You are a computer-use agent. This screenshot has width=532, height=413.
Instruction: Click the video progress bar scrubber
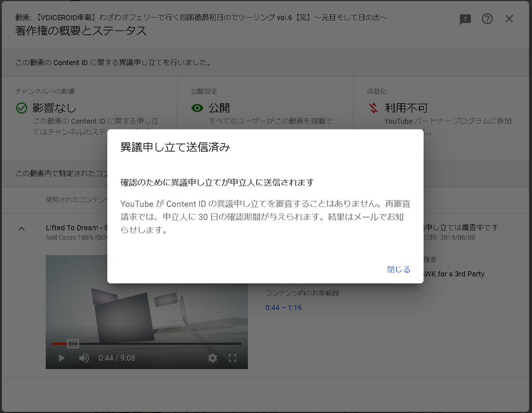pyautogui.click(x=73, y=343)
